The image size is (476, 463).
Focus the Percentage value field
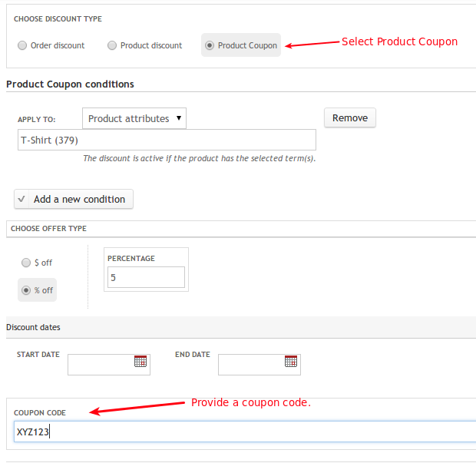[x=146, y=277]
